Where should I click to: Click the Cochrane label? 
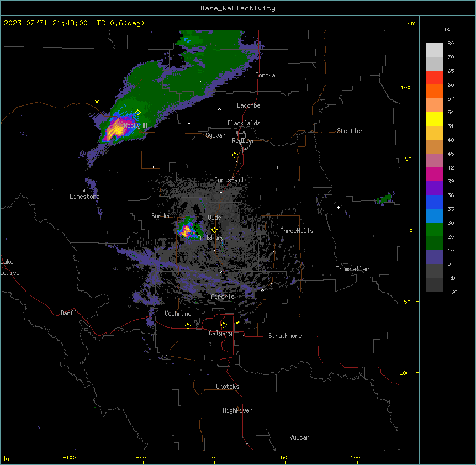click(178, 314)
